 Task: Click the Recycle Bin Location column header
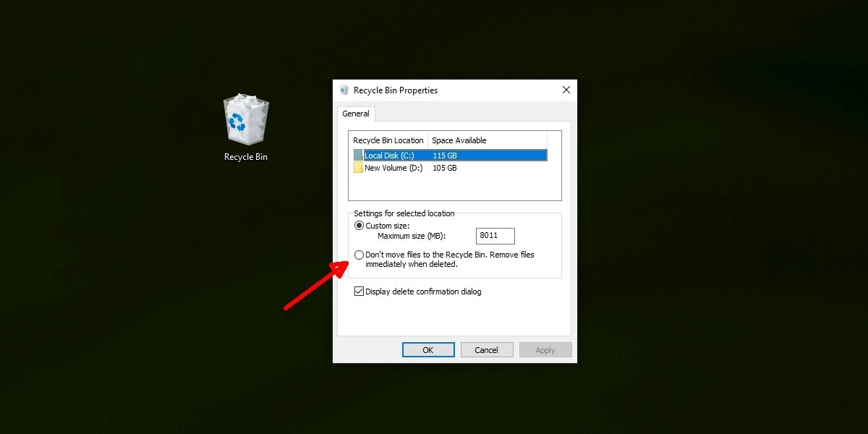pyautogui.click(x=388, y=140)
